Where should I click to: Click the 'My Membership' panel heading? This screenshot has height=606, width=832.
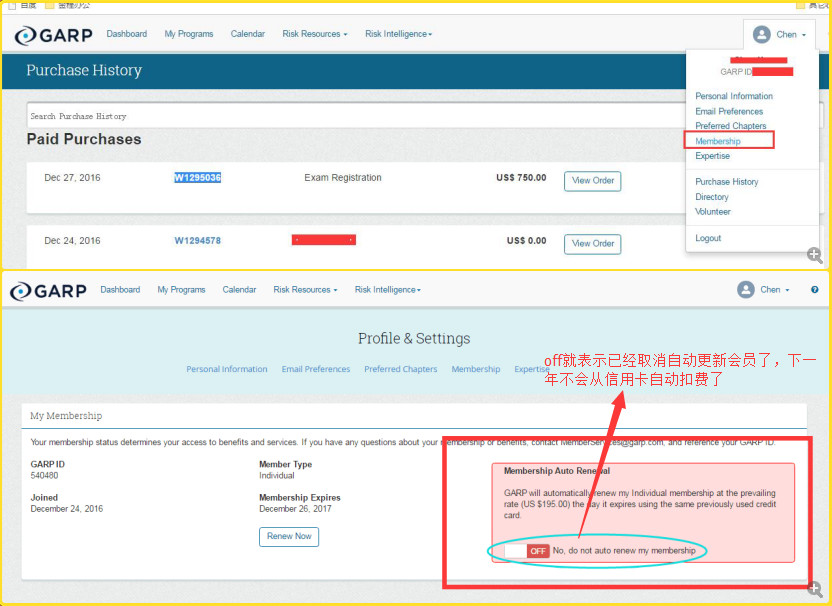[66, 415]
